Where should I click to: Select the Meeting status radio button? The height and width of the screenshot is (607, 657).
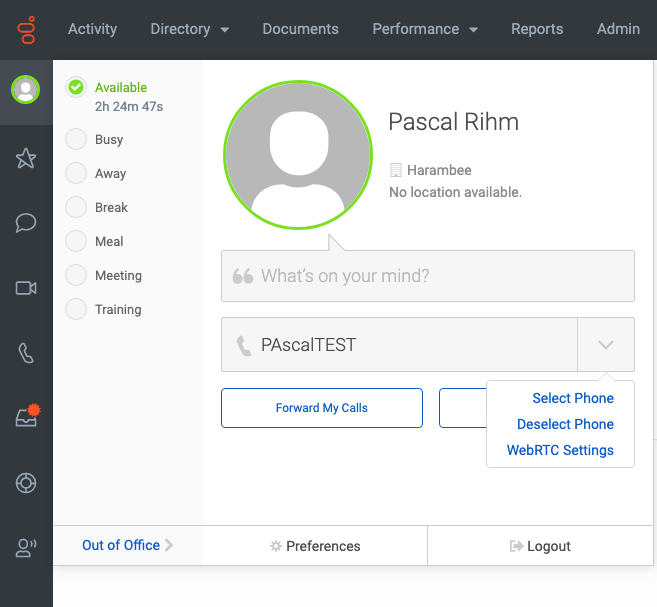click(x=76, y=275)
